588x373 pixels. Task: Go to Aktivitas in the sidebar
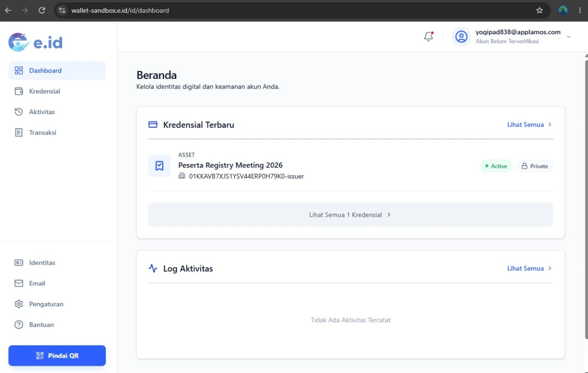(x=57, y=112)
